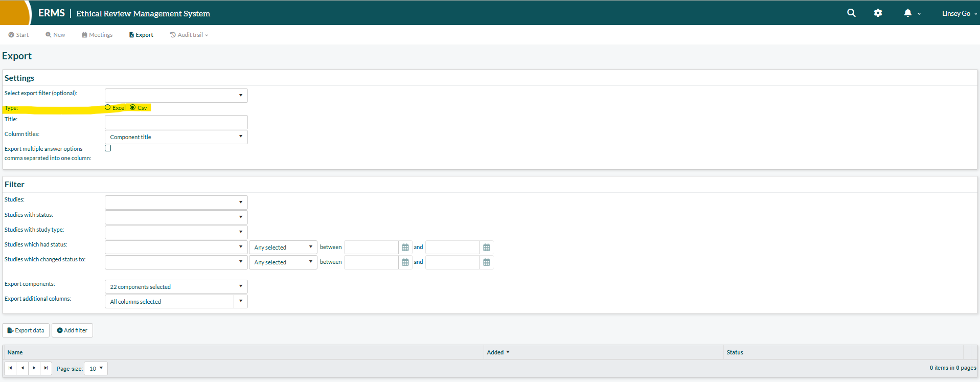The width and height of the screenshot is (980, 382).
Task: Go to next page of results
Action: click(34, 368)
